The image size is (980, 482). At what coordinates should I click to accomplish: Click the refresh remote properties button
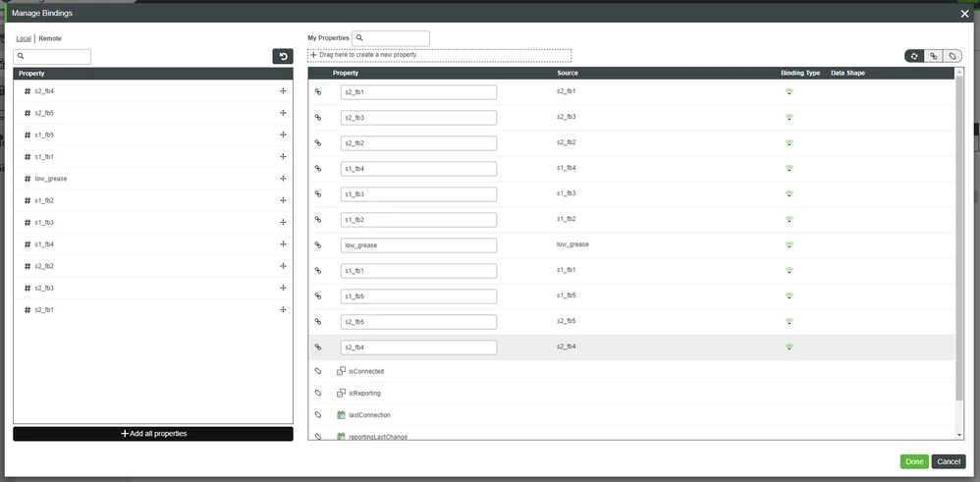[x=283, y=56]
